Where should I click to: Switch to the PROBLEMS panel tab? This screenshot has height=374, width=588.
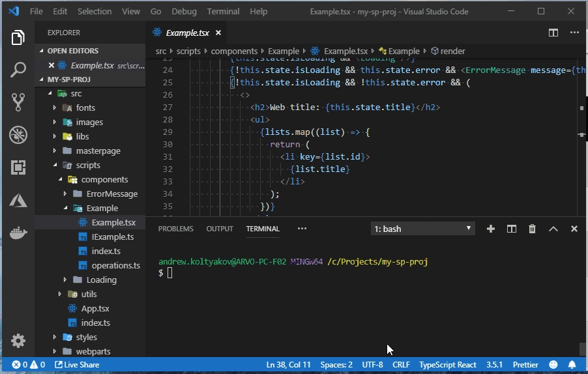[175, 229]
